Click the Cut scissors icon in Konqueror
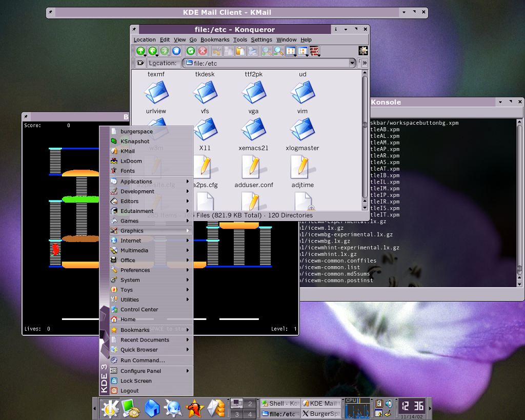 pos(217,51)
